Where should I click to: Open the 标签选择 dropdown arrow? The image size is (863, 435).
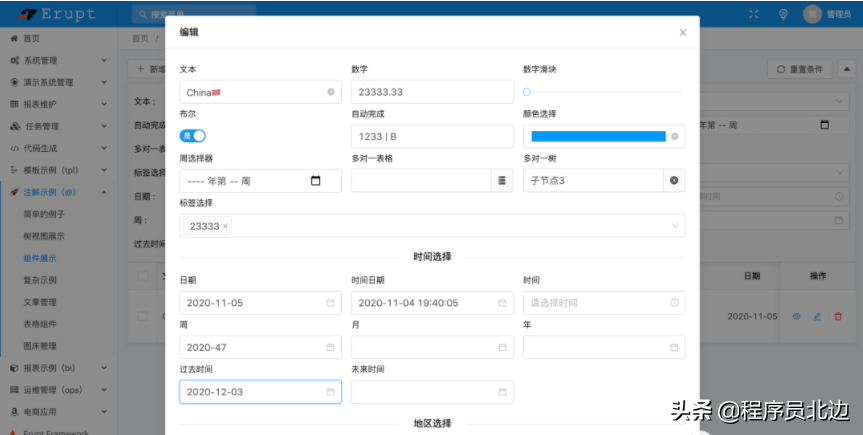coord(675,226)
